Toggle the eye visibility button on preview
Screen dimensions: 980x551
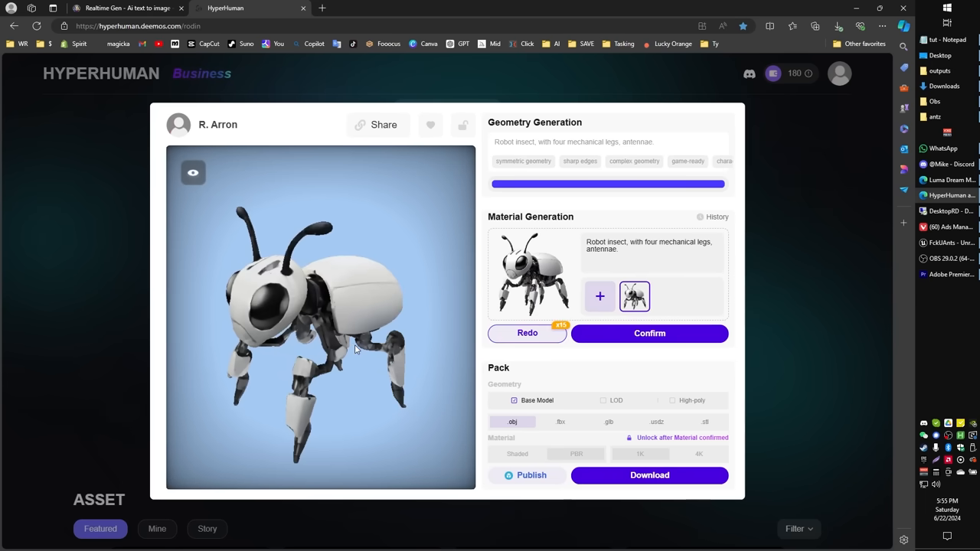tap(193, 173)
